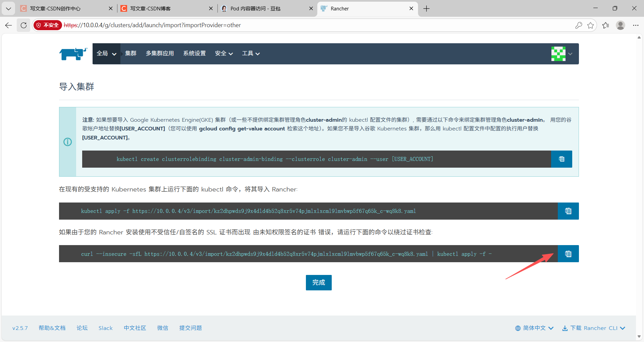Click the Rancher cow logo

click(x=73, y=54)
